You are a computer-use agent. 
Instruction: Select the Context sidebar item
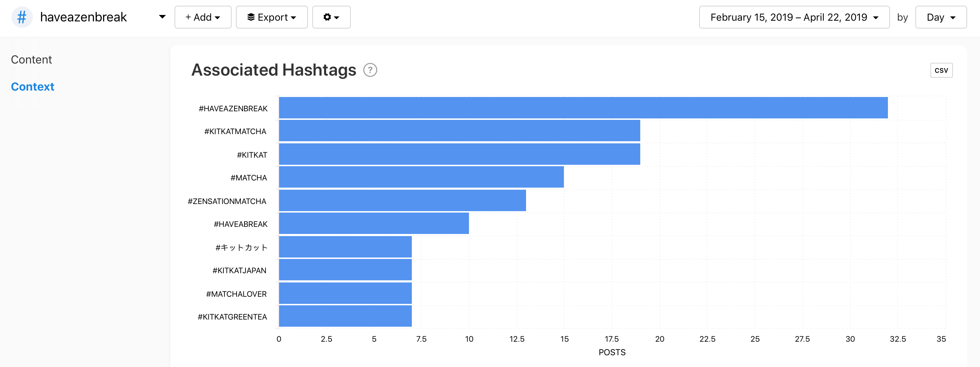33,87
